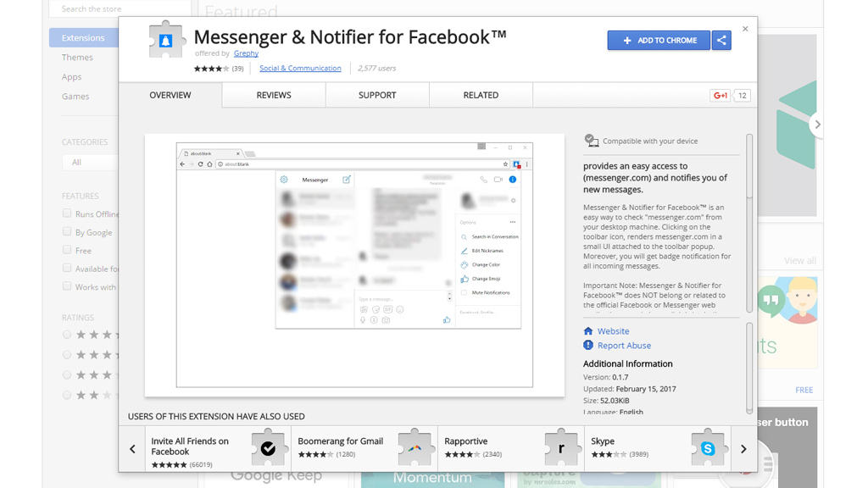This screenshot has height=488, width=868.
Task: Click the Skype extension icon
Action: click(708, 447)
